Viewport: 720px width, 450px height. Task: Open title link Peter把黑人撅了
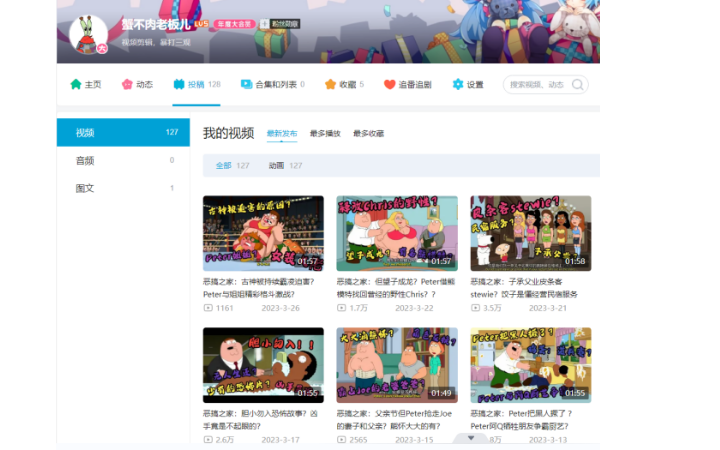click(521, 420)
